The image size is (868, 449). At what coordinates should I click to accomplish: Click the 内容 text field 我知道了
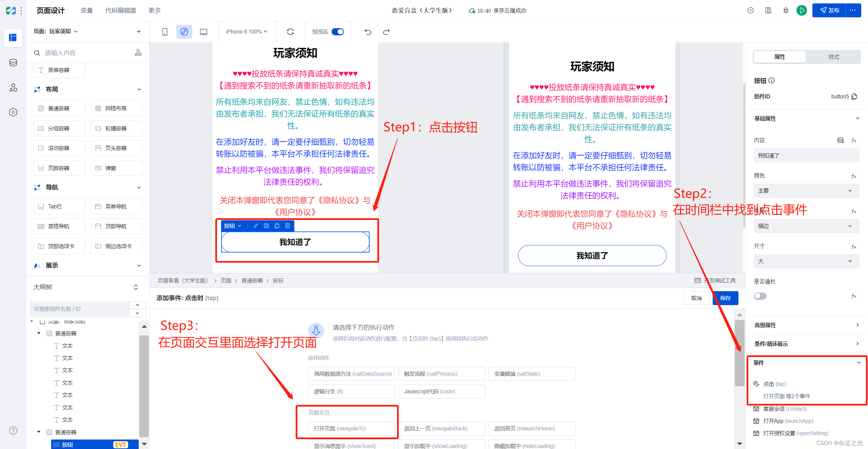click(806, 155)
